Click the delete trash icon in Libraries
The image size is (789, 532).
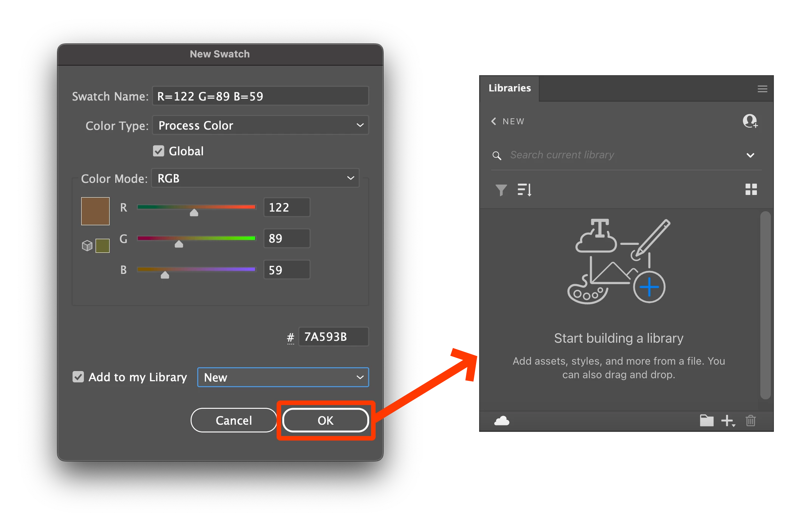tap(750, 421)
